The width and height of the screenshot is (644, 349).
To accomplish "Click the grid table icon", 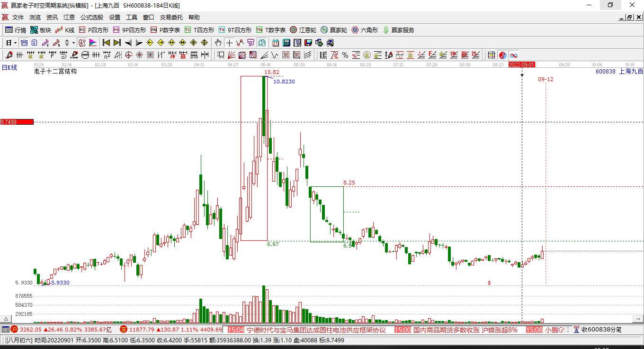I will click(492, 55).
